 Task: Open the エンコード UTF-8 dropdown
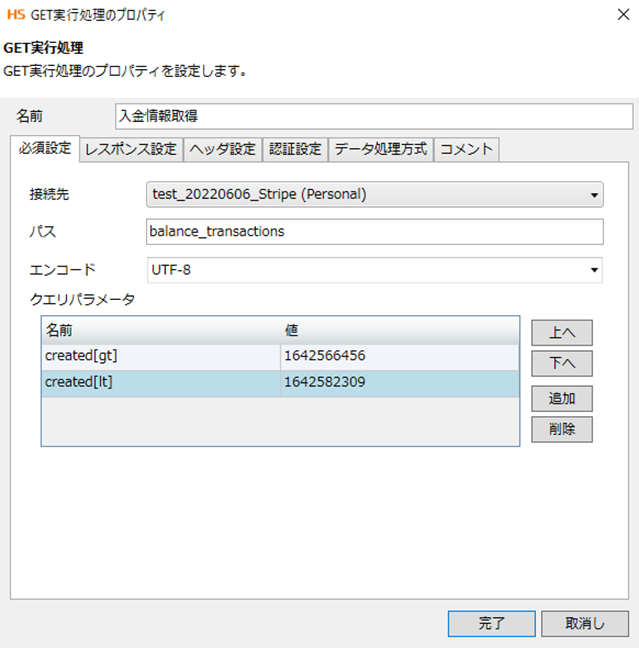374,270
